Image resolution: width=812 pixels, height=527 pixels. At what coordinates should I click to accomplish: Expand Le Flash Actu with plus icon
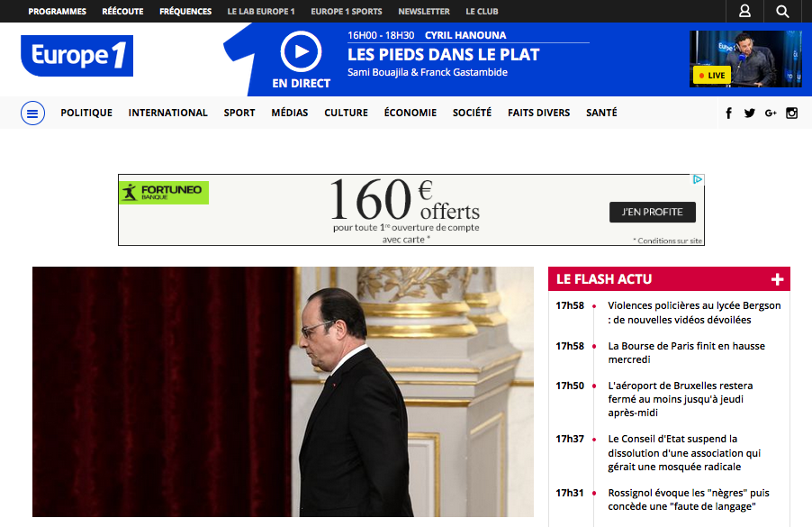click(x=777, y=280)
